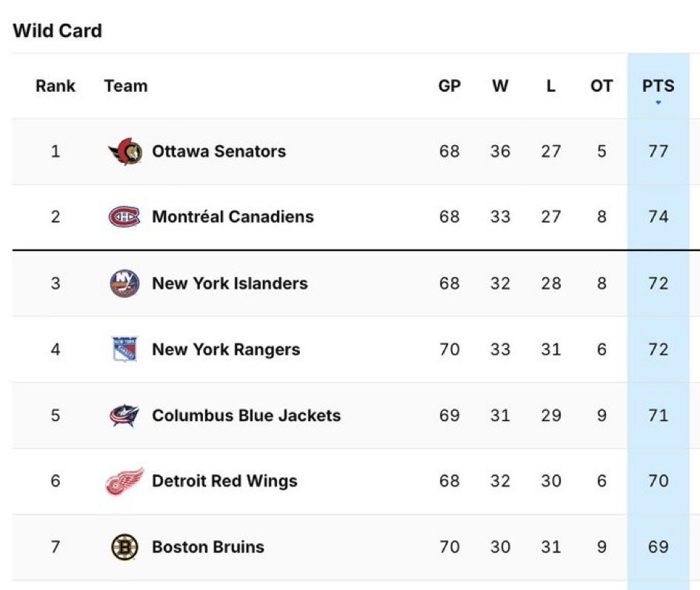This screenshot has width=700, height=590.
Task: Toggle the PTS column sort arrow
Action: point(658,103)
